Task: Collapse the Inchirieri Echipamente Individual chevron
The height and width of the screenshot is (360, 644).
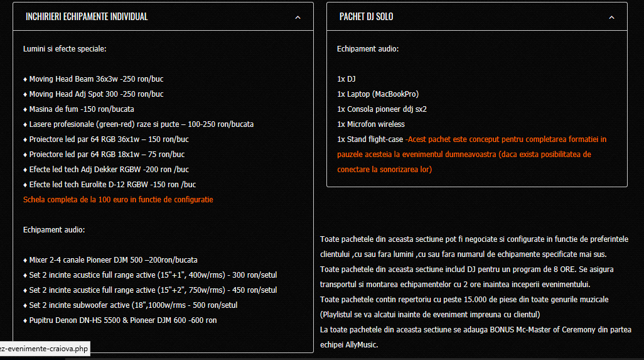Action: pos(298,17)
